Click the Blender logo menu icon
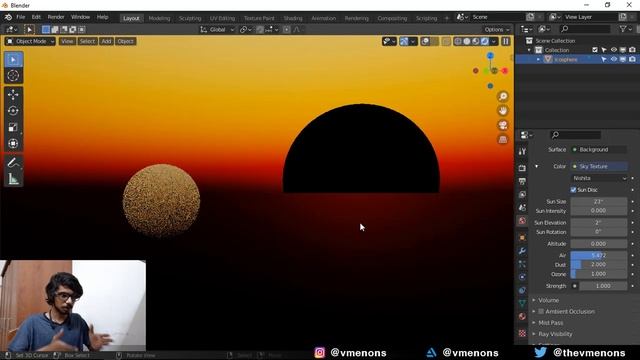 (8, 17)
